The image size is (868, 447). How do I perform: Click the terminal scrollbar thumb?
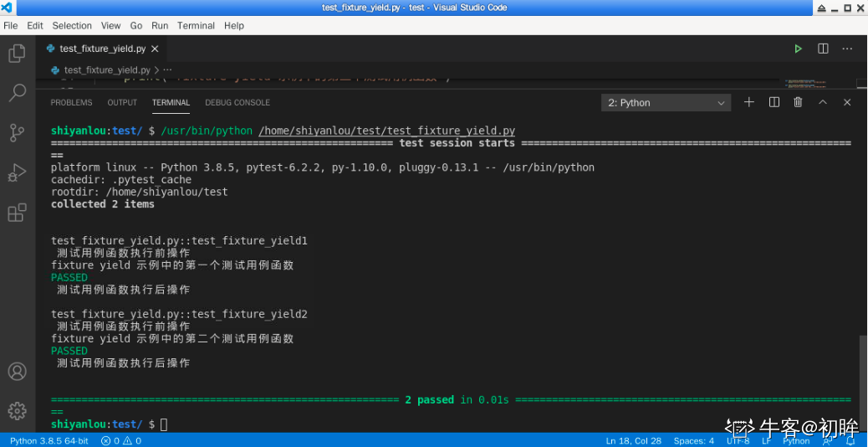point(862,383)
